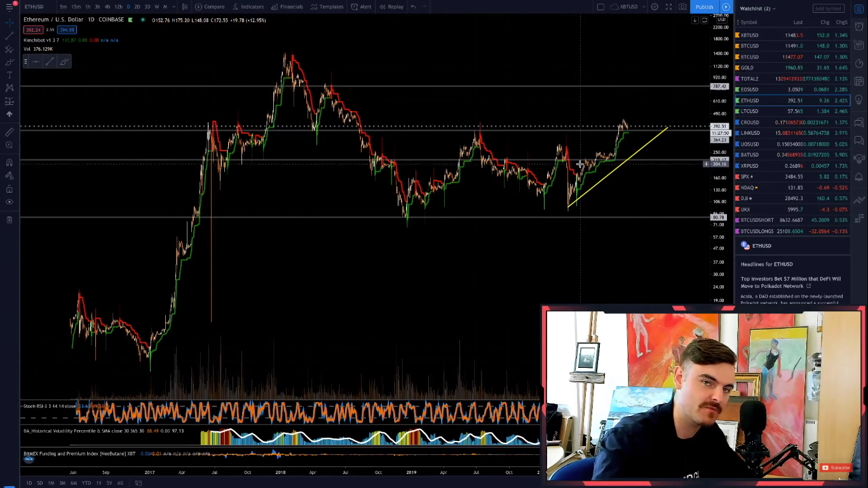Image resolution: width=868 pixels, height=488 pixels.
Task: Click the play icon beside Publish
Action: tap(726, 7)
